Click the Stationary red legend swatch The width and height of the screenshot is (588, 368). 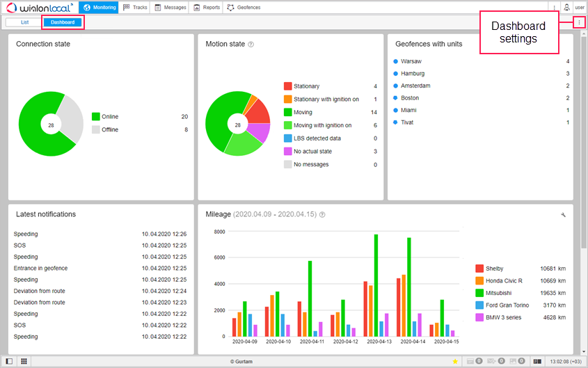coord(288,86)
